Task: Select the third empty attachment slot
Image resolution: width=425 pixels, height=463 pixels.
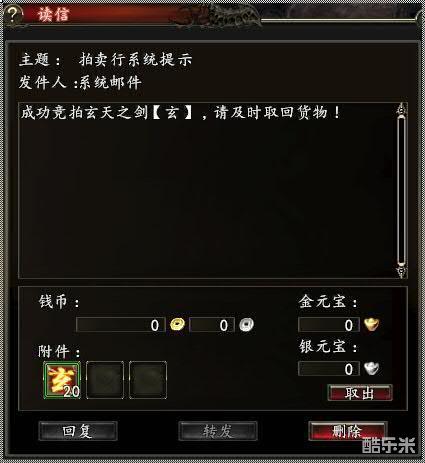Action: (x=148, y=380)
